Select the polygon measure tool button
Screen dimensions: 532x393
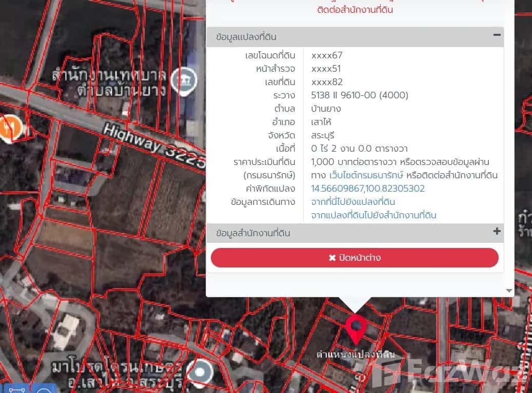point(17,389)
